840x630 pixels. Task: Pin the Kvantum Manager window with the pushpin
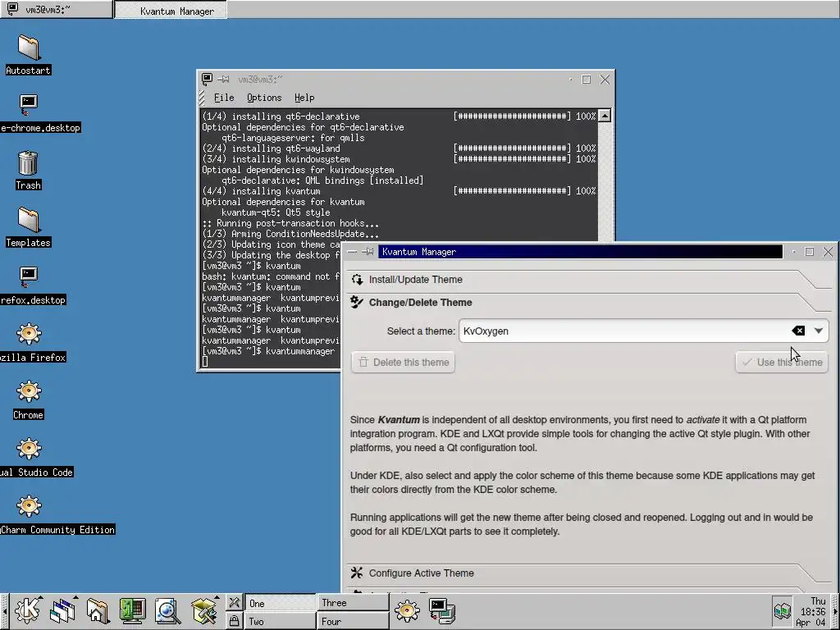pos(368,252)
